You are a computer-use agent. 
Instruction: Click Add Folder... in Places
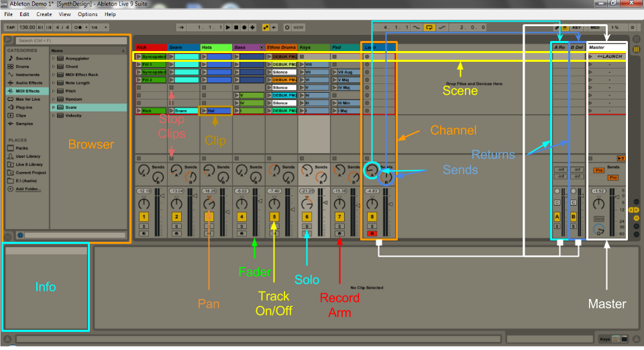[28, 189]
